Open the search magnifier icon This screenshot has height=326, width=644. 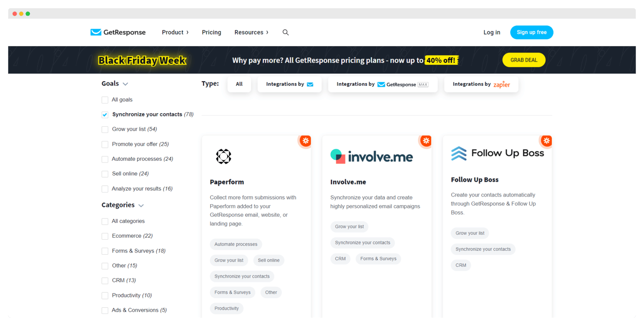click(285, 32)
